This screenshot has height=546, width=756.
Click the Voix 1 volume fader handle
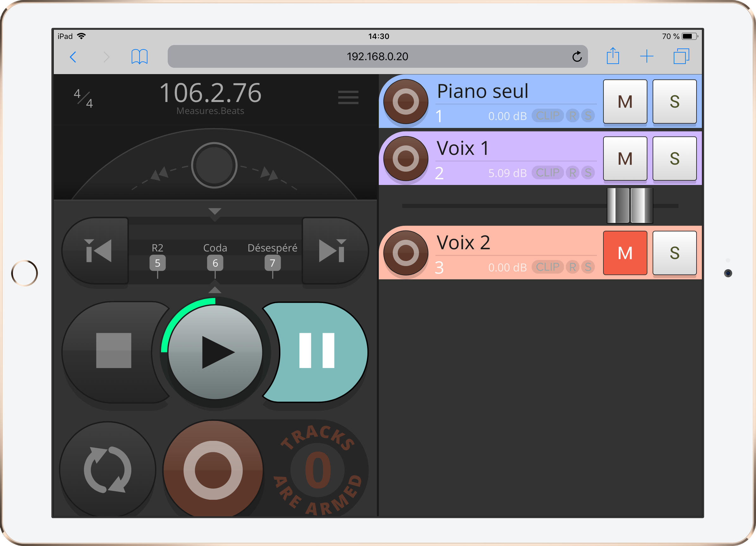coord(629,206)
